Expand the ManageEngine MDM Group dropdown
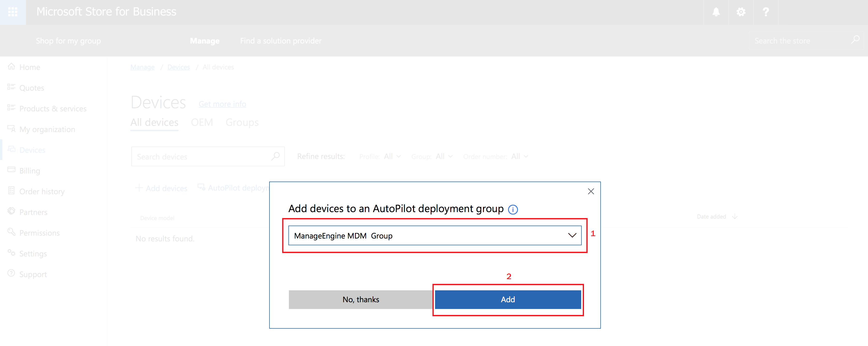The image size is (868, 346). pos(572,235)
